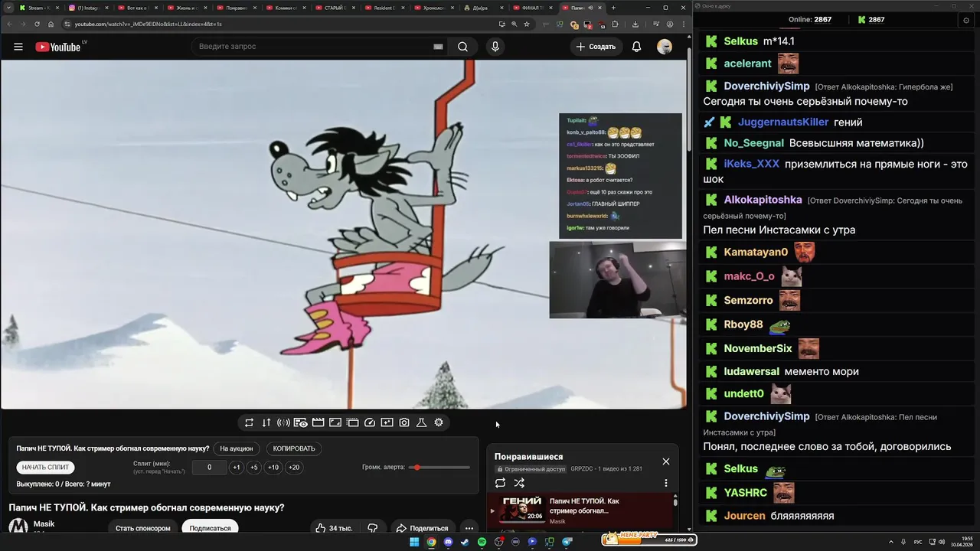Click the Сплит minutes input field
The height and width of the screenshot is (551, 980).
coord(209,467)
